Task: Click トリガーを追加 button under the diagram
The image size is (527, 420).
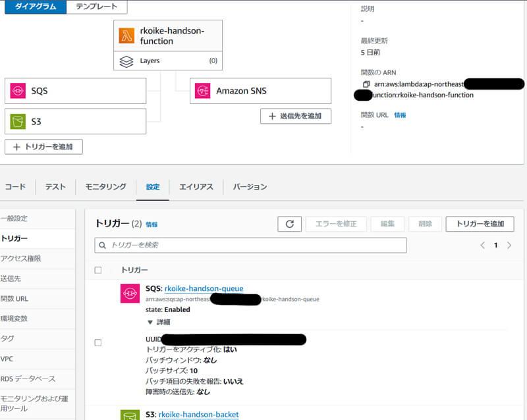Action: click(43, 147)
